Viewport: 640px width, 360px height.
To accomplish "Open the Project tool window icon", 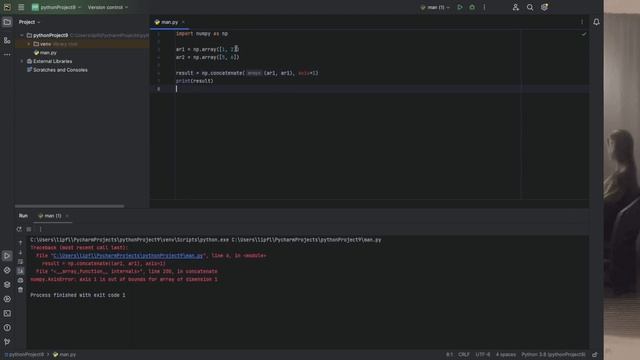I will point(7,22).
